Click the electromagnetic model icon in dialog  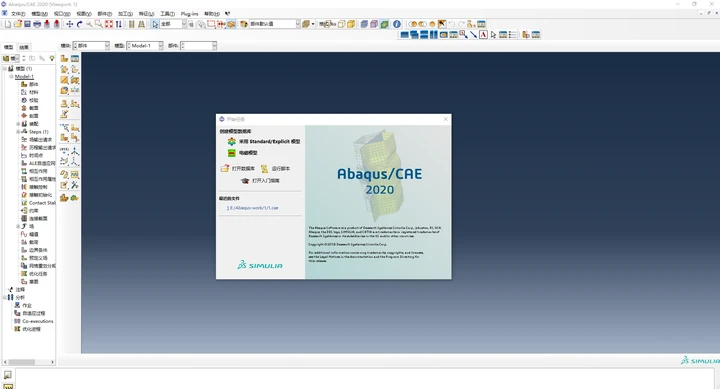[x=232, y=153]
